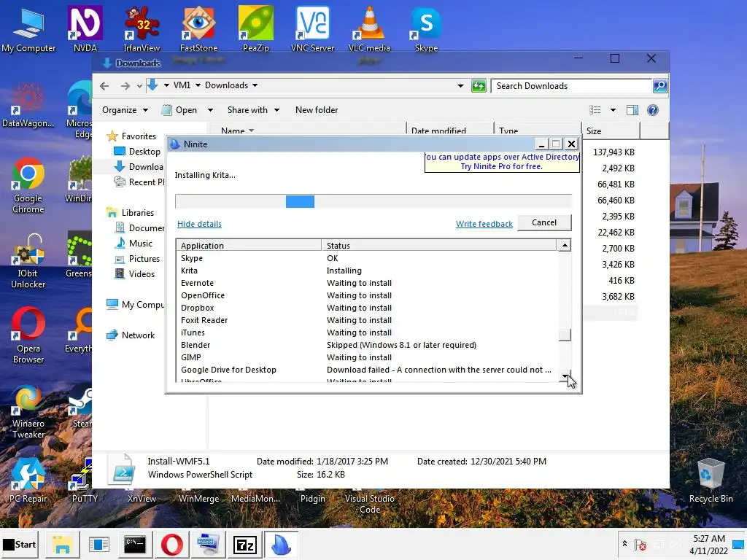Open the PC Repair desktop icon
Image resolution: width=747 pixels, height=560 pixels.
coord(28,480)
